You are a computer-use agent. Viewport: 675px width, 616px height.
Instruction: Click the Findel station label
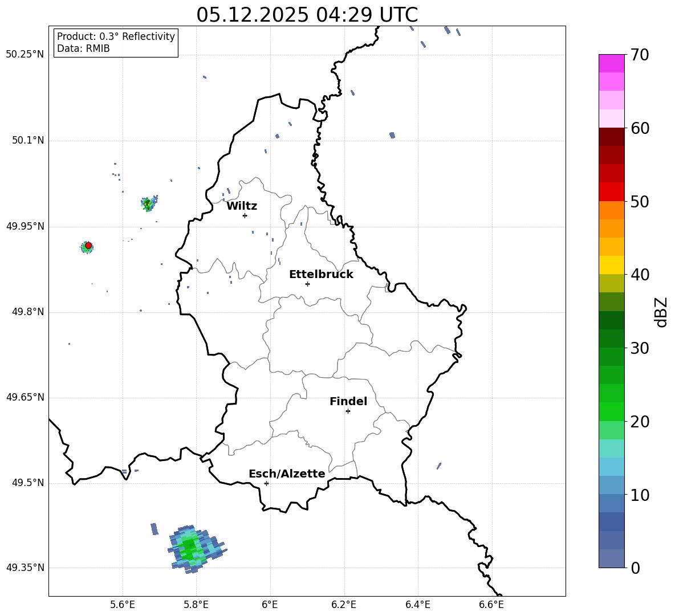(x=348, y=401)
